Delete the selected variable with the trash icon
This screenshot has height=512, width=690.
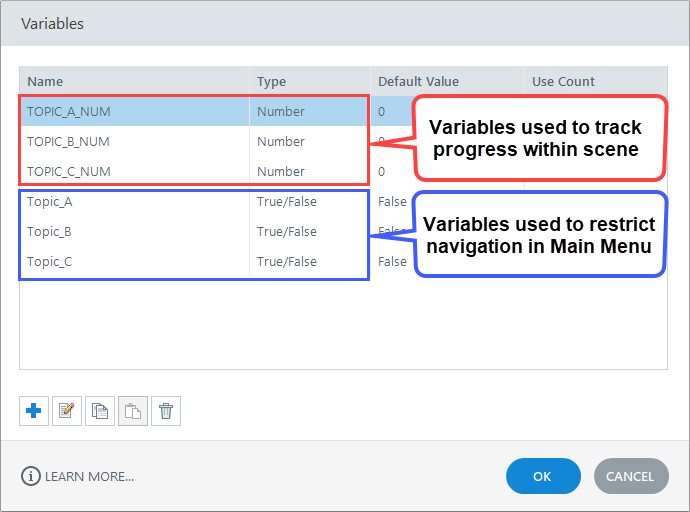[166, 411]
